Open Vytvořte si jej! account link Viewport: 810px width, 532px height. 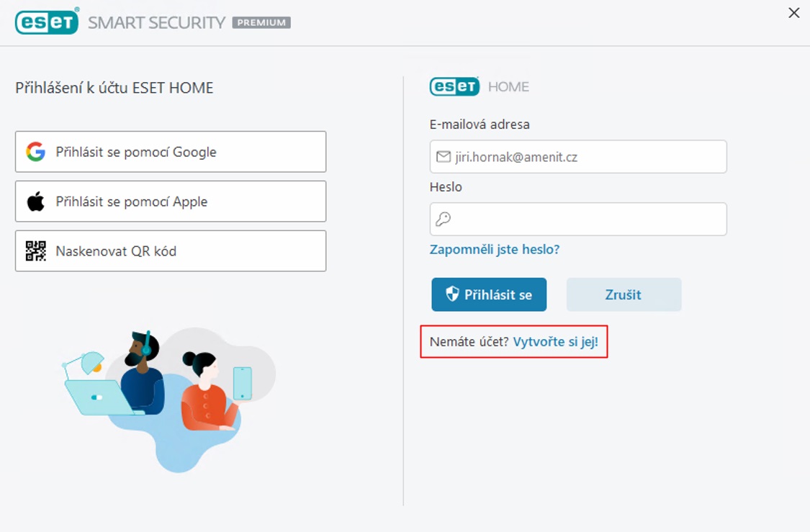pyautogui.click(x=555, y=342)
